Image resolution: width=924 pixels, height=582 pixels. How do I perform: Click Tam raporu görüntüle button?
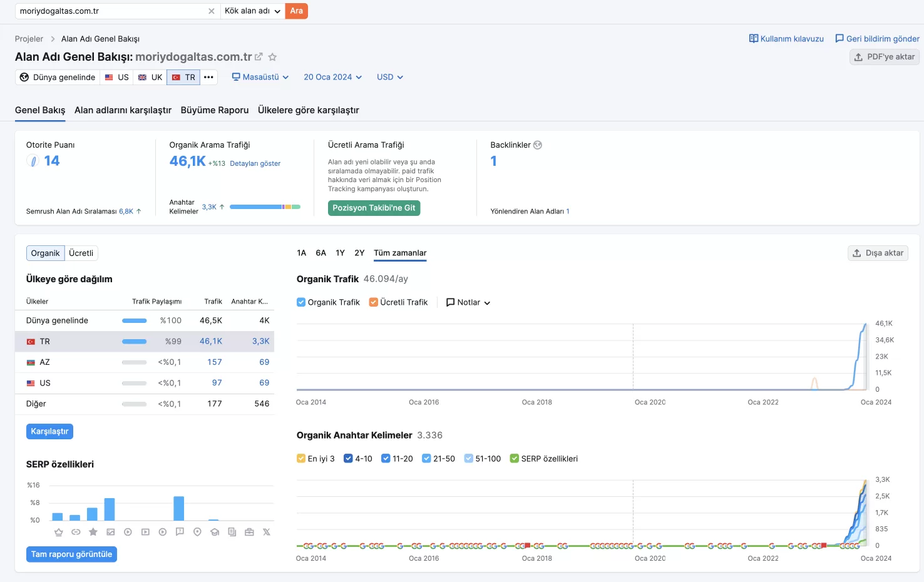(x=71, y=554)
